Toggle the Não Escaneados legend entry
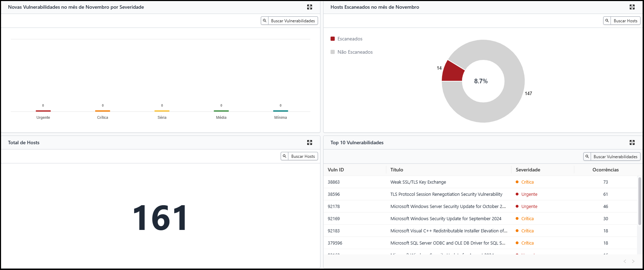 [x=355, y=52]
